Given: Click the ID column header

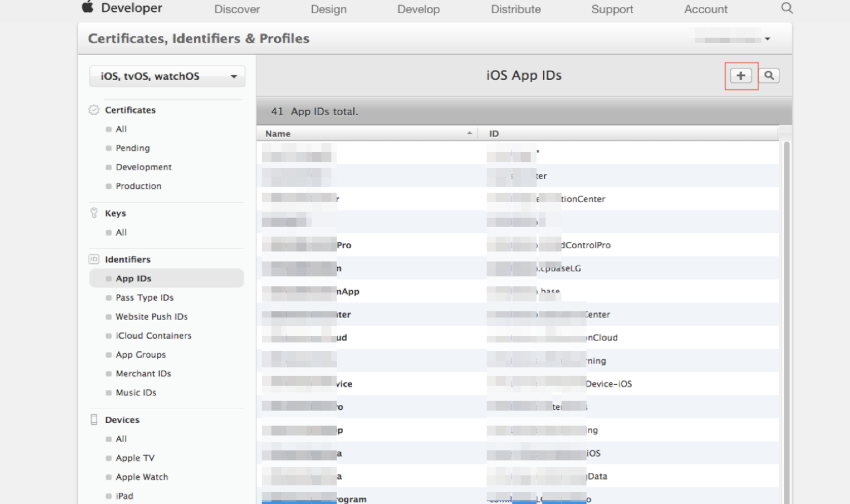Looking at the screenshot, I should [x=628, y=133].
